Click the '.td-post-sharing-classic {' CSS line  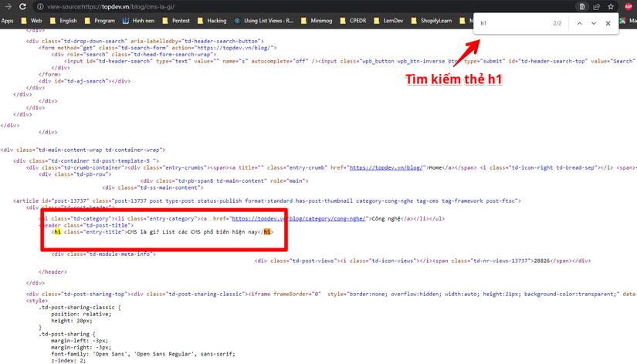[80, 308]
